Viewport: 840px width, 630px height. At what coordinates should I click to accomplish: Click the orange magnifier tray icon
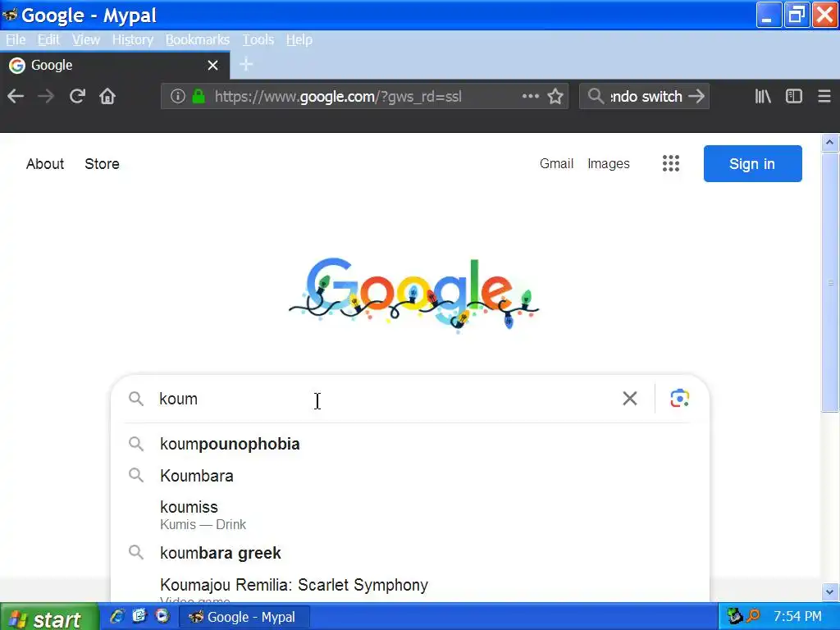(x=754, y=616)
